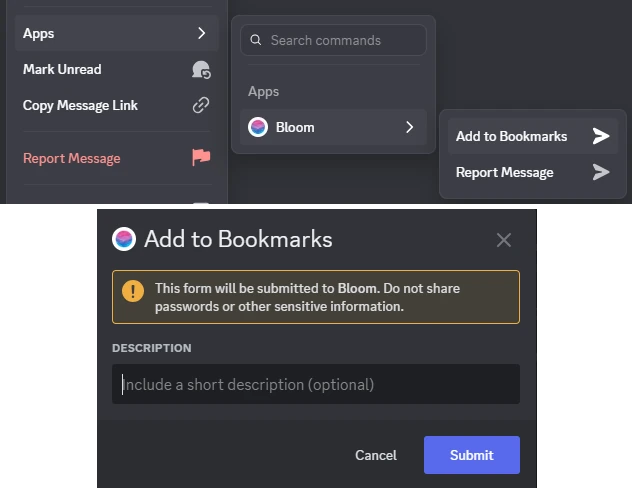Choose Mark Unread from the context menu

pyautogui.click(x=62, y=69)
